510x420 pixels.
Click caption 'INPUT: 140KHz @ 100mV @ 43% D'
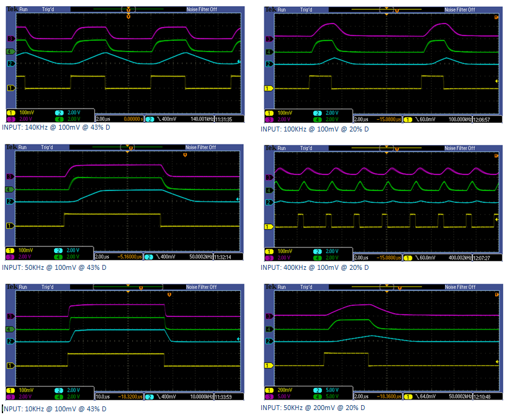click(56, 127)
